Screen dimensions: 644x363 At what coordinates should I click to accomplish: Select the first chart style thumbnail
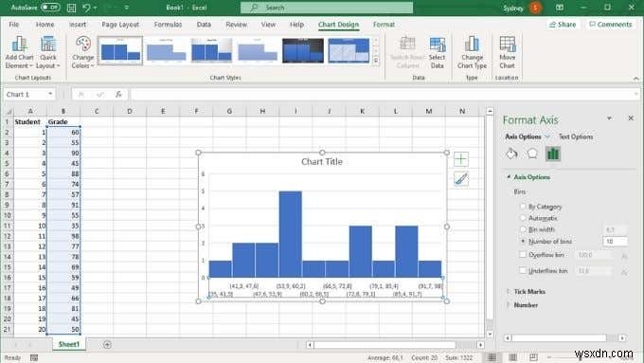(x=120, y=50)
